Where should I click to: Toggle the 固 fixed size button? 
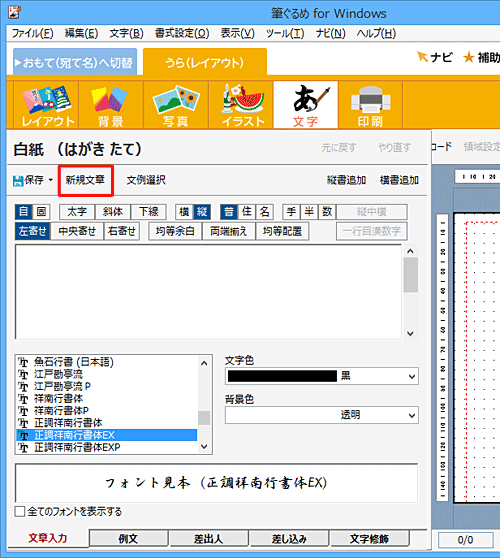(41, 212)
